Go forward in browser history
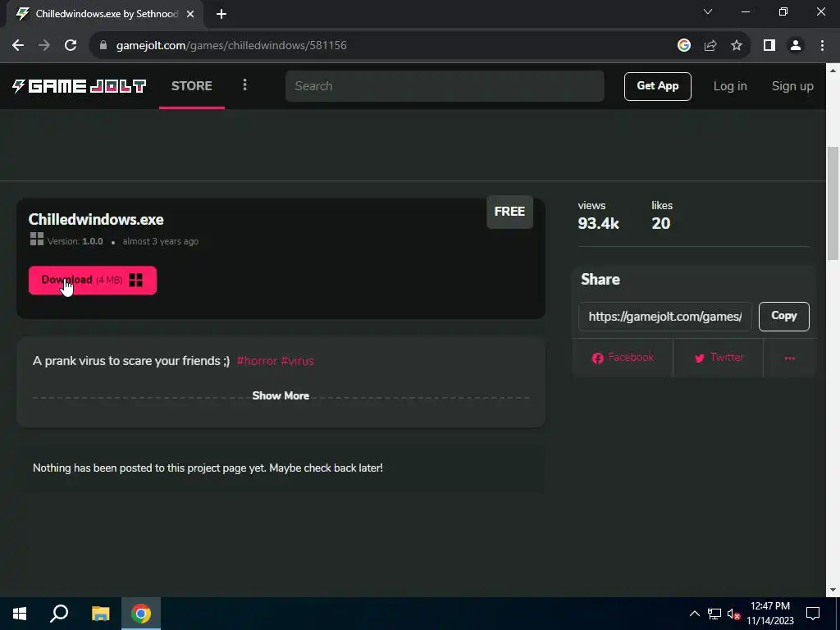 pyautogui.click(x=44, y=46)
